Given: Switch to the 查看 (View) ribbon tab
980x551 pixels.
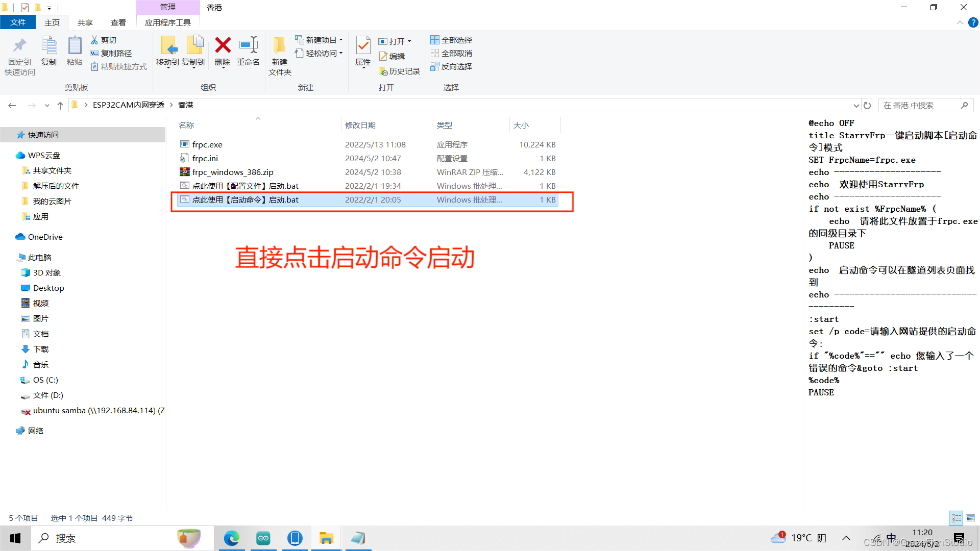Looking at the screenshot, I should point(118,22).
